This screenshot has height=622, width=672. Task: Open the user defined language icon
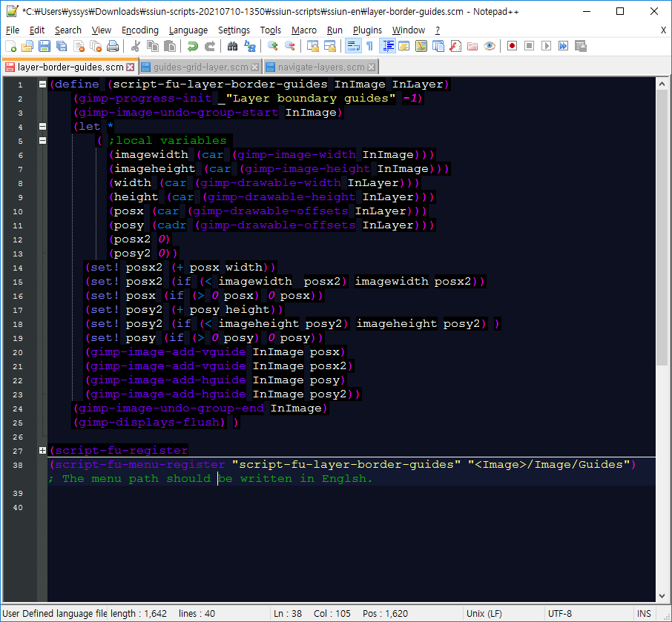tap(403, 46)
